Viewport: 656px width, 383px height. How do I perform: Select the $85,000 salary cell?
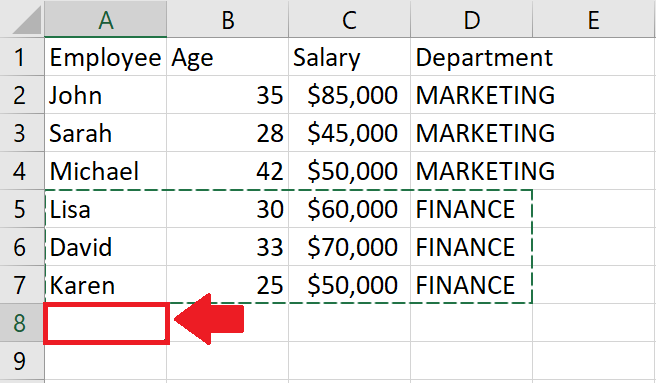click(349, 95)
